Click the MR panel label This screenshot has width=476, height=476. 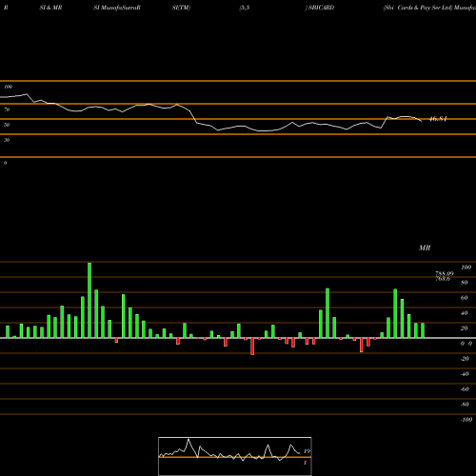click(425, 248)
